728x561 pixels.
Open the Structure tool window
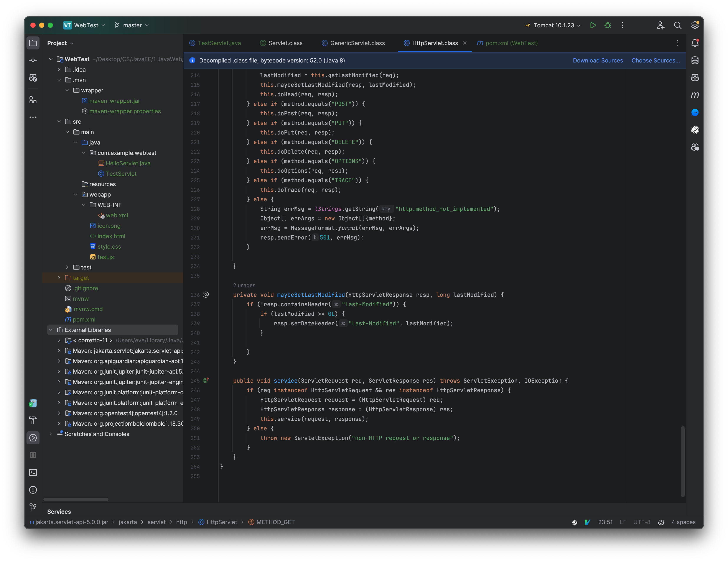pos(33,100)
